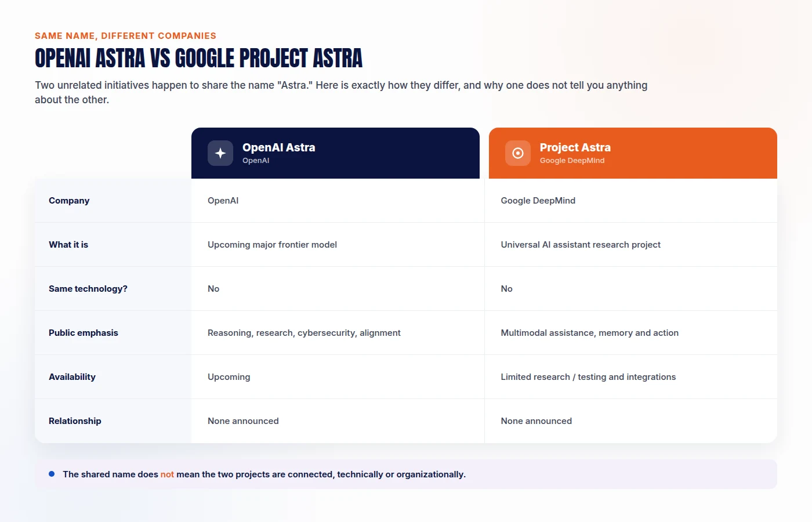Click the 'What it is' row label
The height and width of the screenshot is (522, 812).
(68, 245)
